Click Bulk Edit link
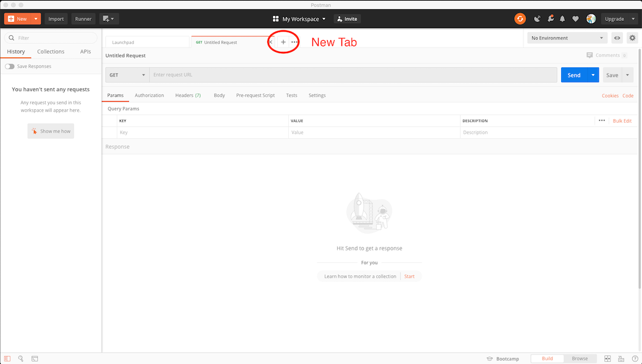642x364 pixels. [622, 121]
